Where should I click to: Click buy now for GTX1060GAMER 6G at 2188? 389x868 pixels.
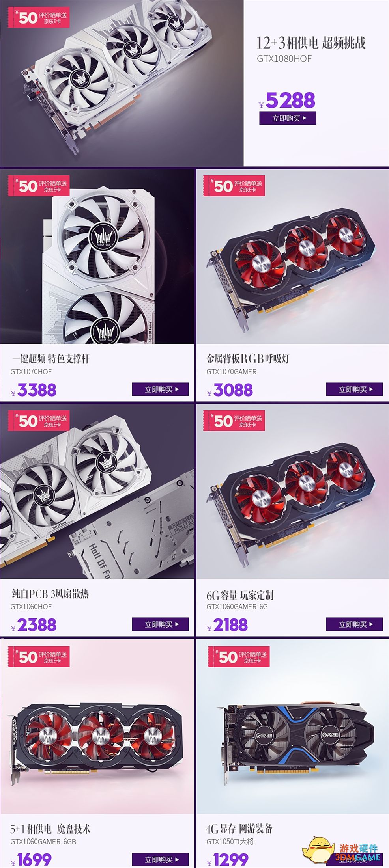[354, 624]
